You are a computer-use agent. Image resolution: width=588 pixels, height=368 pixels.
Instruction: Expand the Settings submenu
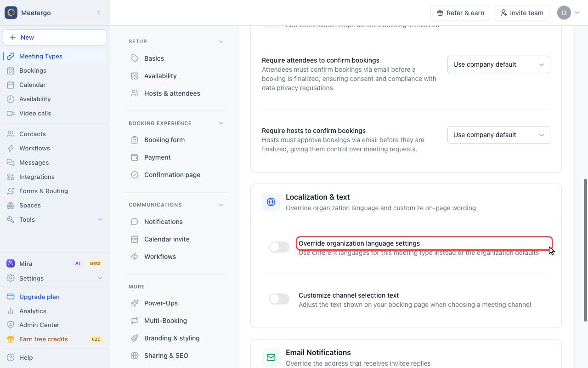tap(100, 278)
